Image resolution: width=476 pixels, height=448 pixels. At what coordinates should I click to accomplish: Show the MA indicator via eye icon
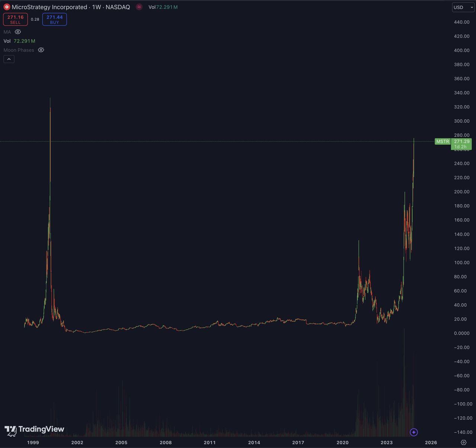18,32
